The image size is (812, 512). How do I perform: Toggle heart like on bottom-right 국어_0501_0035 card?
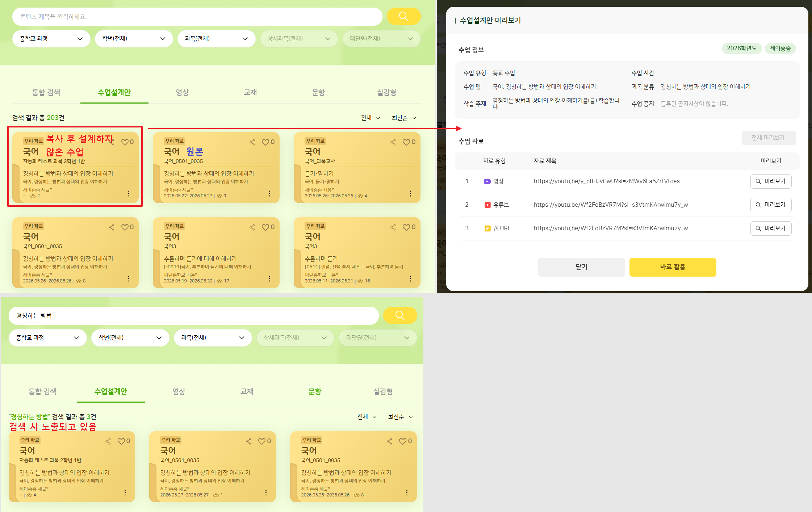405,441
